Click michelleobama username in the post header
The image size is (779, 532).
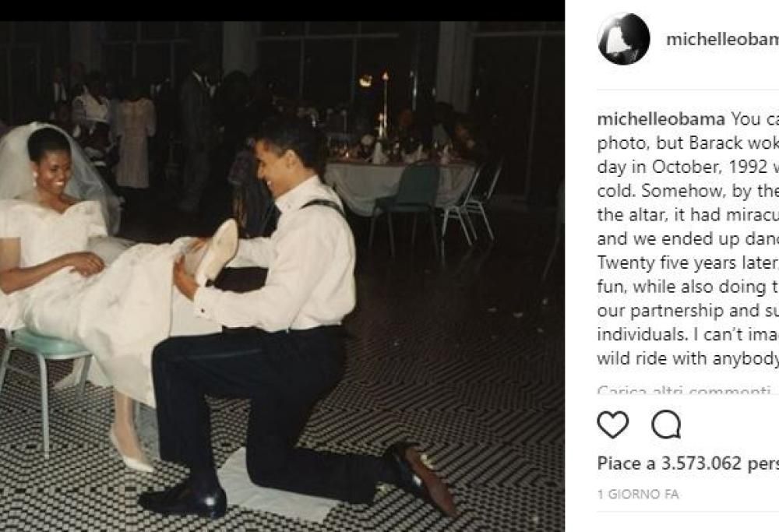pyautogui.click(x=721, y=40)
